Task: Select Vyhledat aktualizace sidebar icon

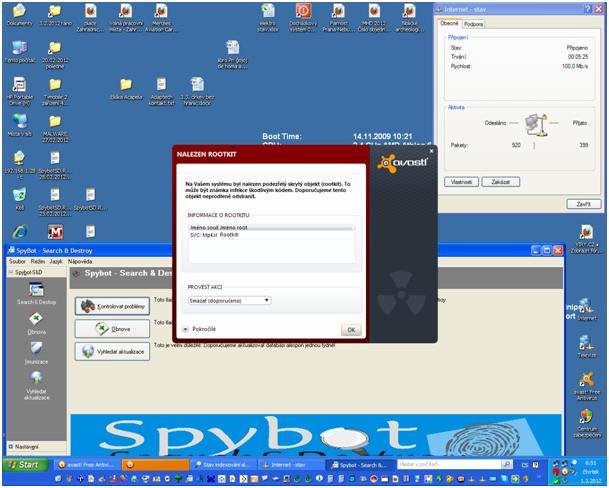Action: click(37, 385)
